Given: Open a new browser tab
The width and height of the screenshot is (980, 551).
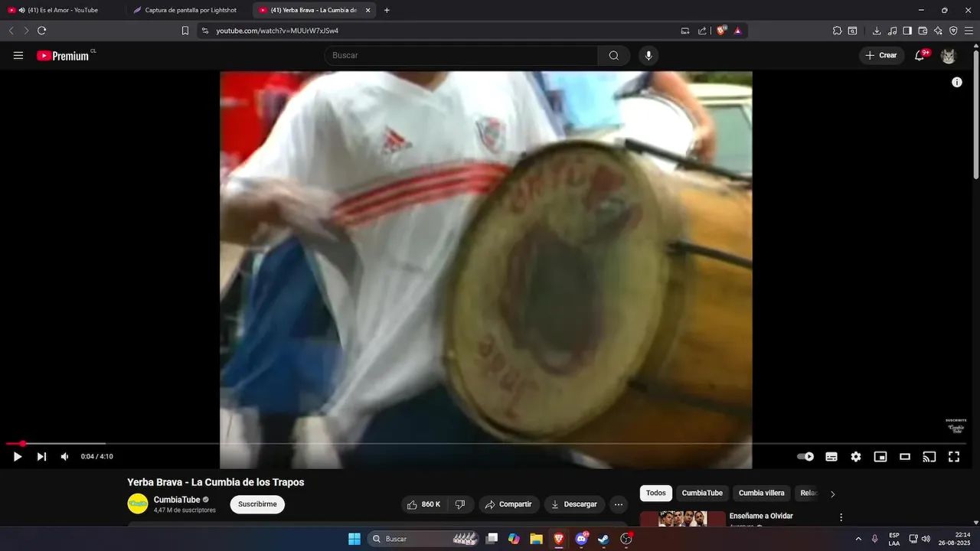Looking at the screenshot, I should (x=387, y=10).
